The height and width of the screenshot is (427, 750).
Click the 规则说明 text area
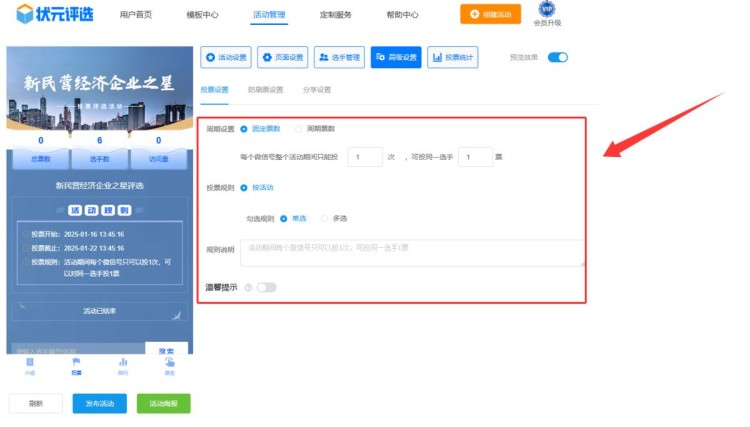412,252
